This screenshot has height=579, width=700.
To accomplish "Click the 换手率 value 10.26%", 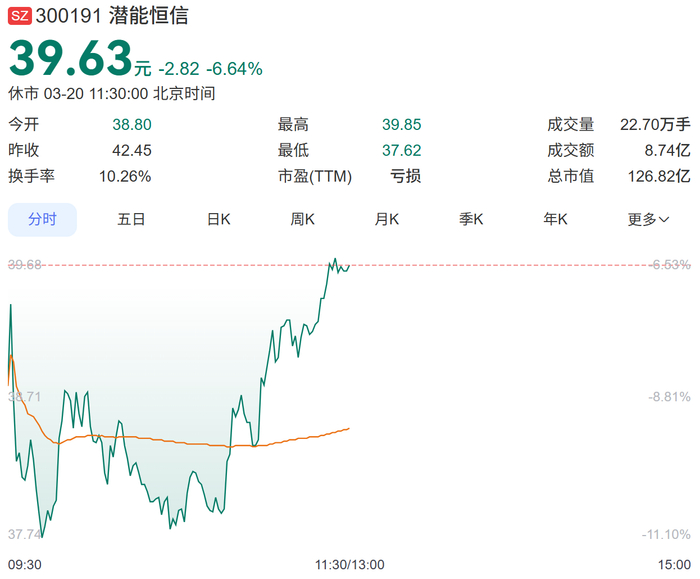I will (x=125, y=176).
